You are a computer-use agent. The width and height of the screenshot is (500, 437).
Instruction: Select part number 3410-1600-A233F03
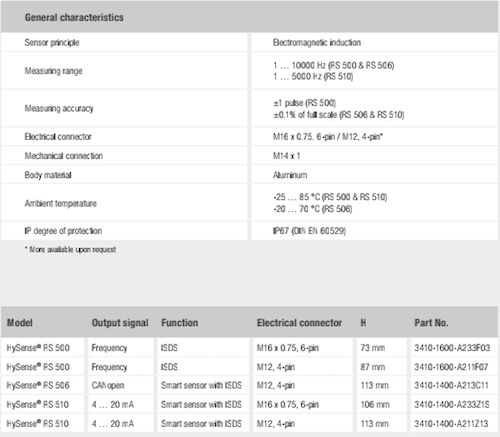click(x=452, y=348)
